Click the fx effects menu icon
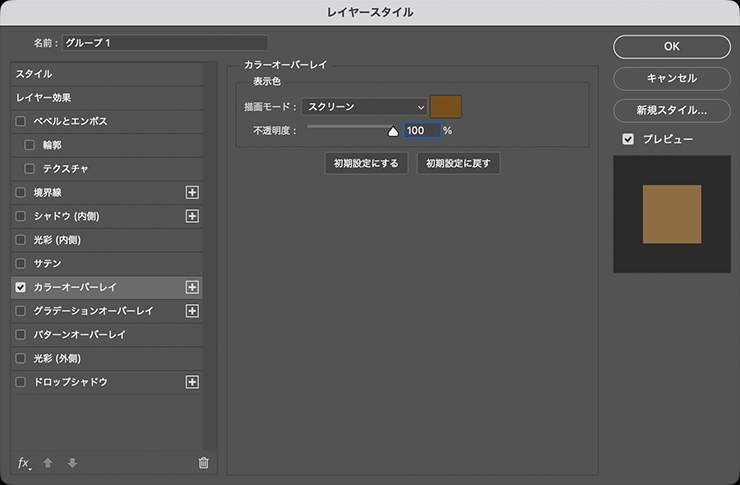Screen dimensions: 740x485 tap(24, 463)
